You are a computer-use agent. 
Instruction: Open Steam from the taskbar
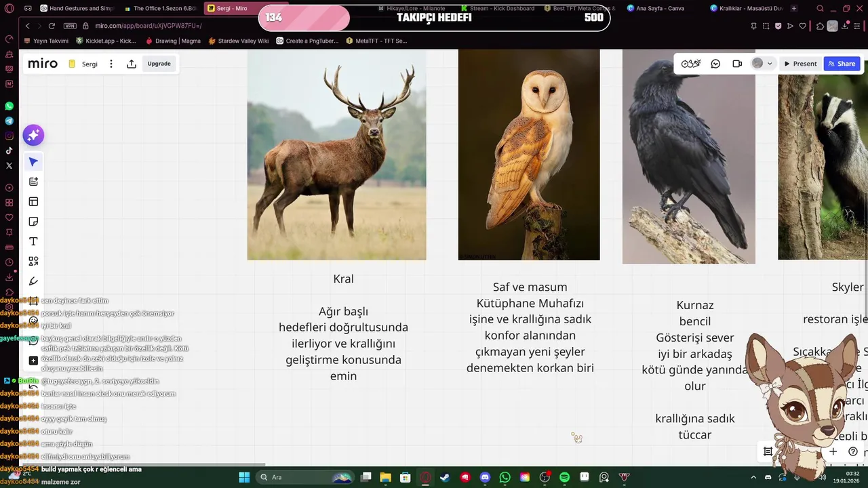445,477
